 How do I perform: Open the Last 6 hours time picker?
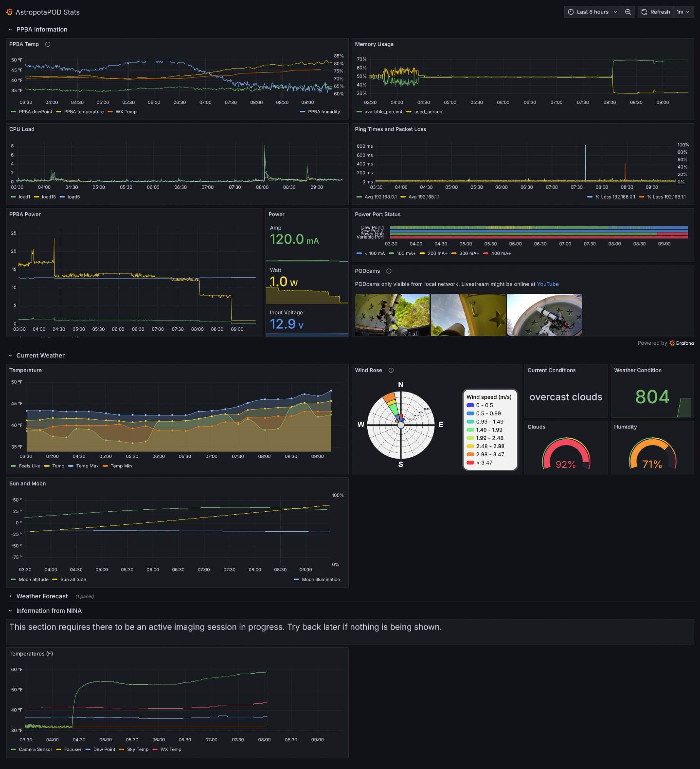pos(592,12)
